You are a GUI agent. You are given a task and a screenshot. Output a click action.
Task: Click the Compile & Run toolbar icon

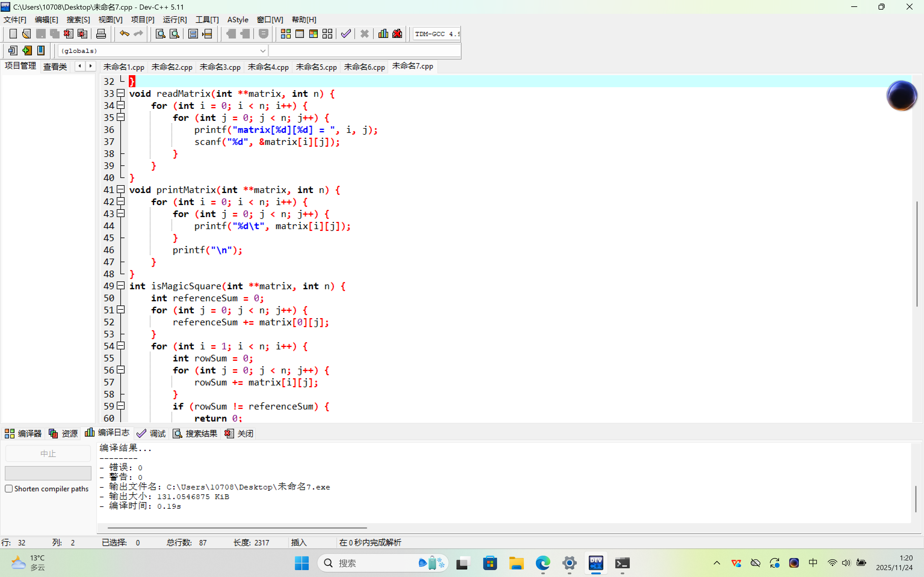(x=314, y=34)
